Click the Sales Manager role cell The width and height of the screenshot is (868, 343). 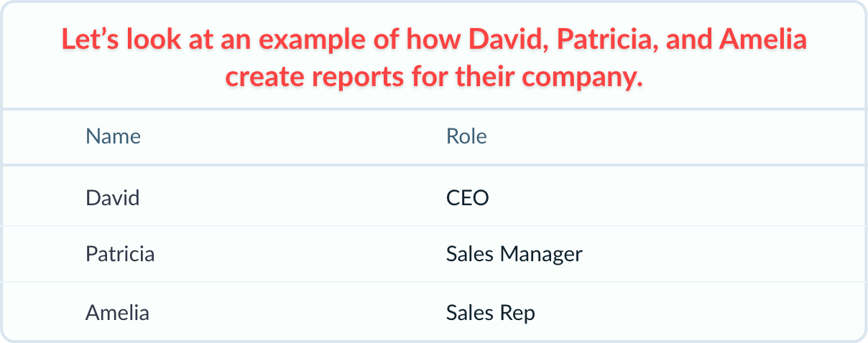pos(514,254)
